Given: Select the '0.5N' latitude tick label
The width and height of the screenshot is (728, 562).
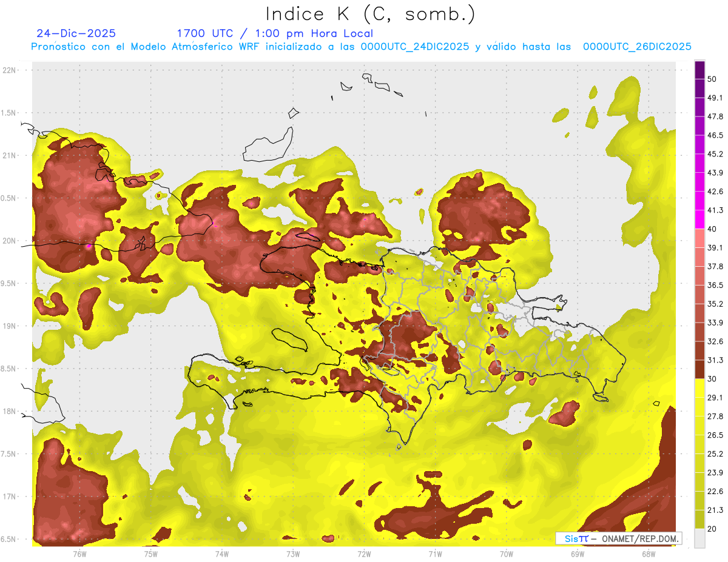Looking at the screenshot, I should coord(8,198).
